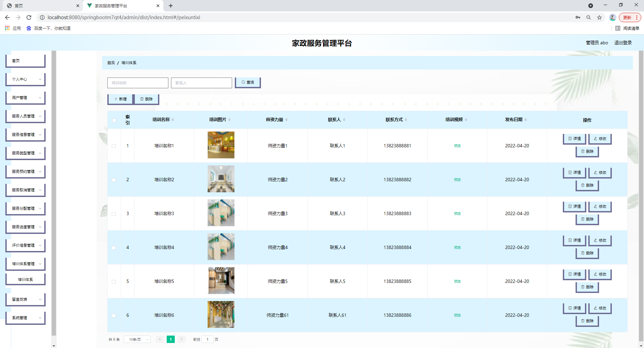Click the trash icon on the top 删除 button
Screen dimensions: 644x348
click(142, 99)
